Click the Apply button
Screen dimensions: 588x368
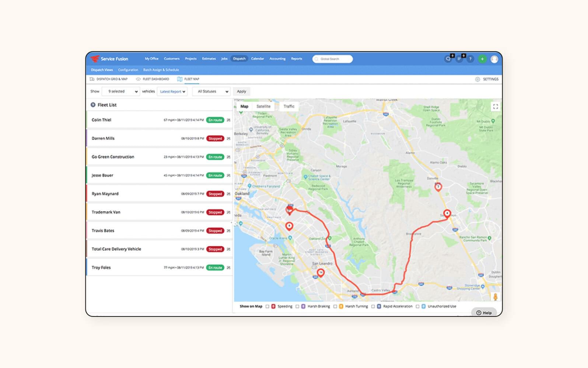click(242, 91)
